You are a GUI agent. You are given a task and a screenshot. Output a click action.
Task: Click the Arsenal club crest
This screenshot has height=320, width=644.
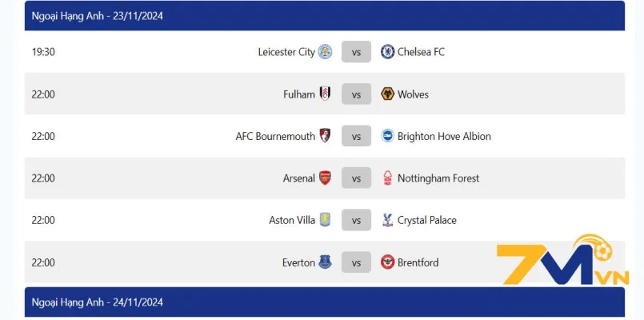(325, 178)
